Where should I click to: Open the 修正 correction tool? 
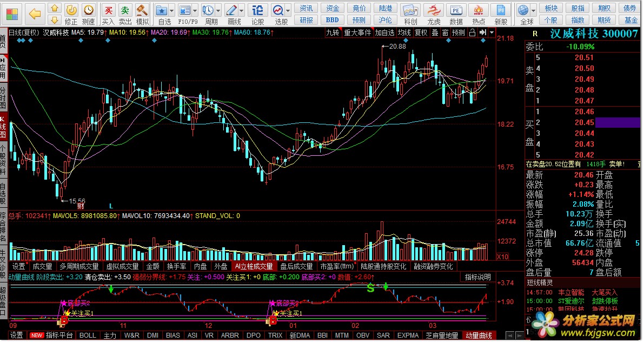pos(71,14)
